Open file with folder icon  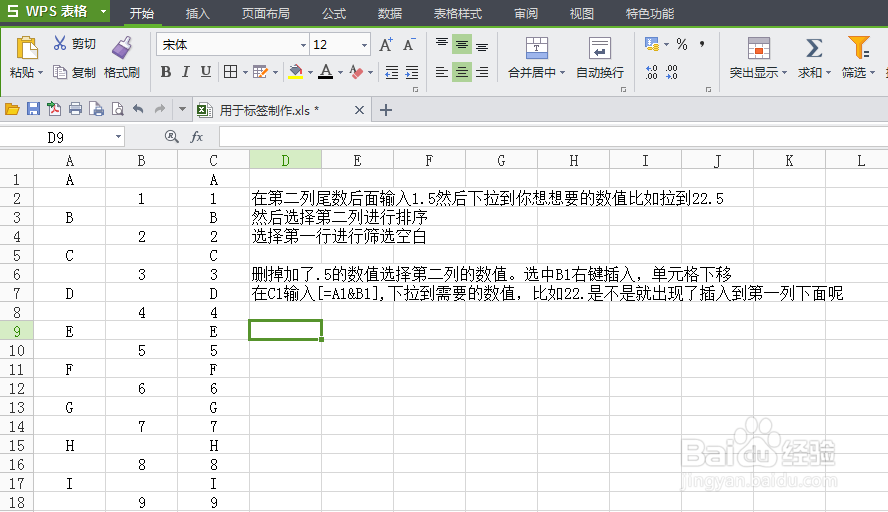coord(12,109)
